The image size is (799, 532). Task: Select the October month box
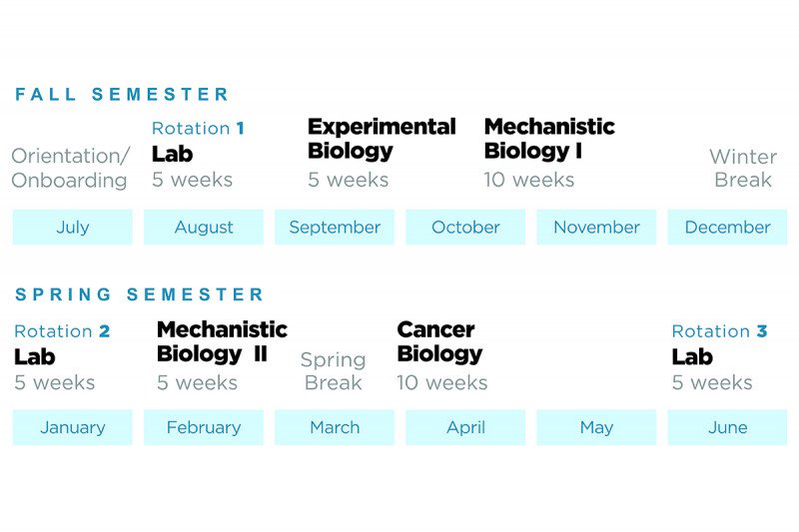[x=465, y=227]
